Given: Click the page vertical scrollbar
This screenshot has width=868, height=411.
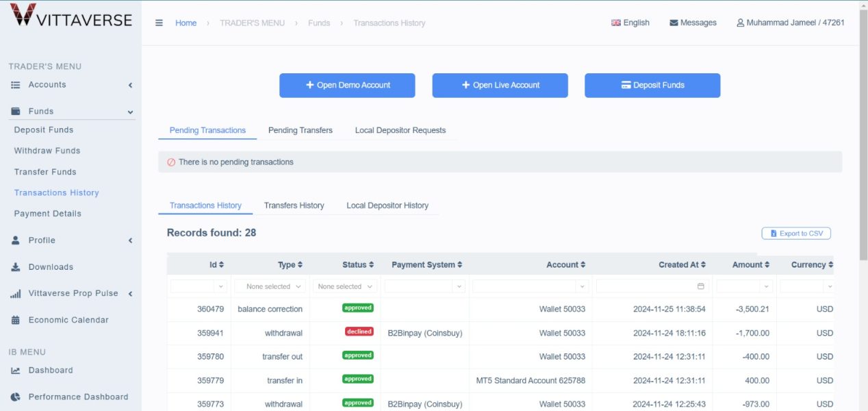Looking at the screenshot, I should point(863,137).
